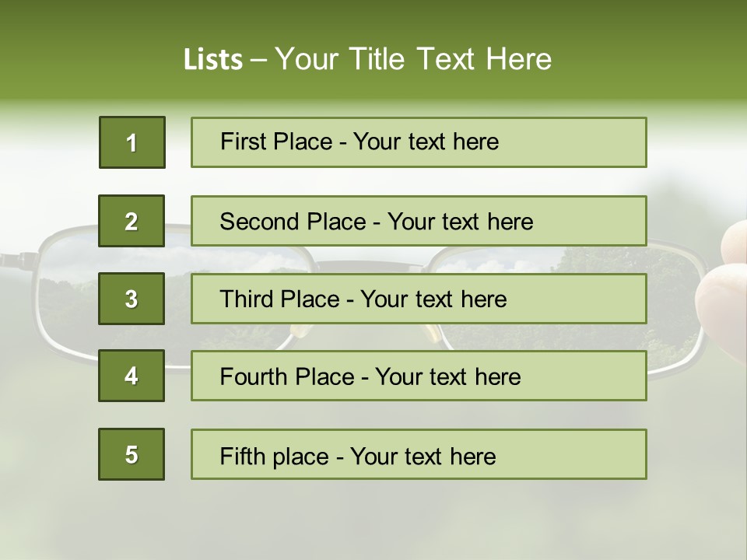Click the bold word Lists in title

213,59
